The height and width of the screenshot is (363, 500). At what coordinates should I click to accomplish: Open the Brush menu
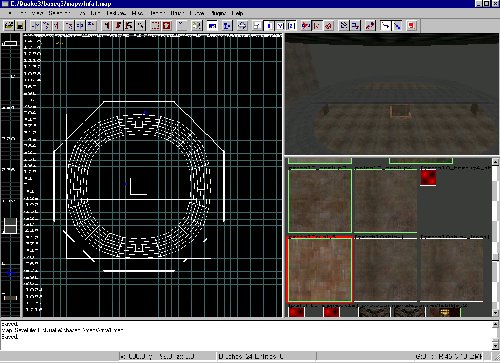[x=177, y=13]
